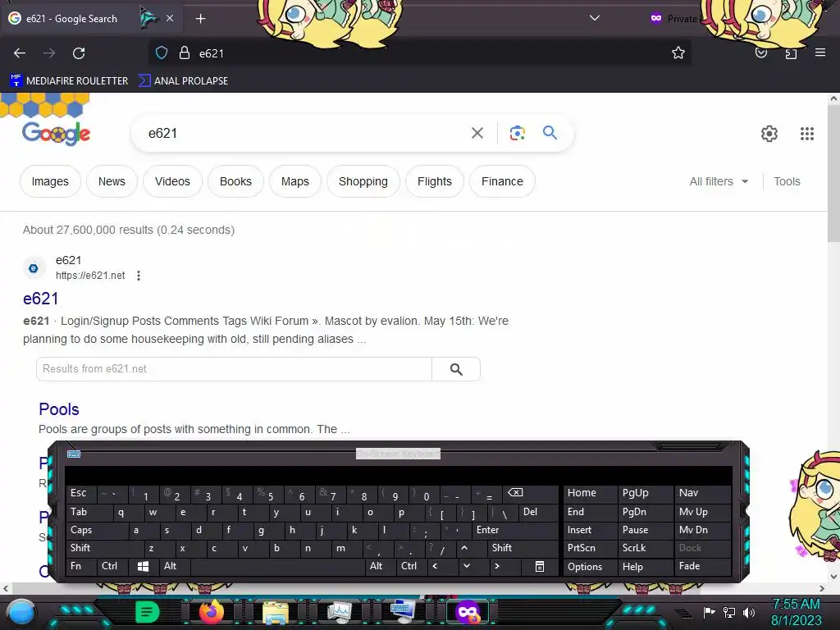The image size is (840, 630).
Task: Click the Esc key on On-Screen Keyboard
Action: 81,493
